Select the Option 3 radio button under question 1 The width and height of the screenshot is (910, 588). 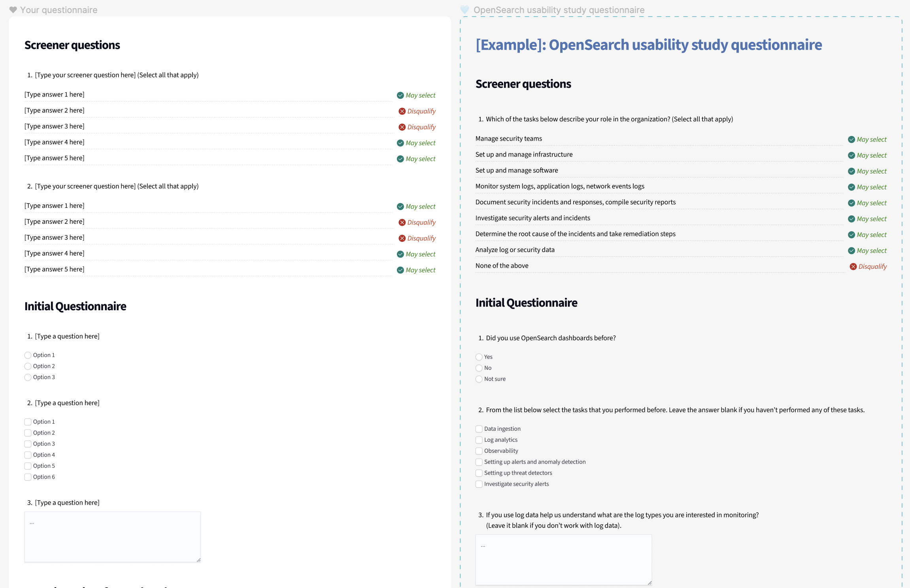pyautogui.click(x=28, y=377)
